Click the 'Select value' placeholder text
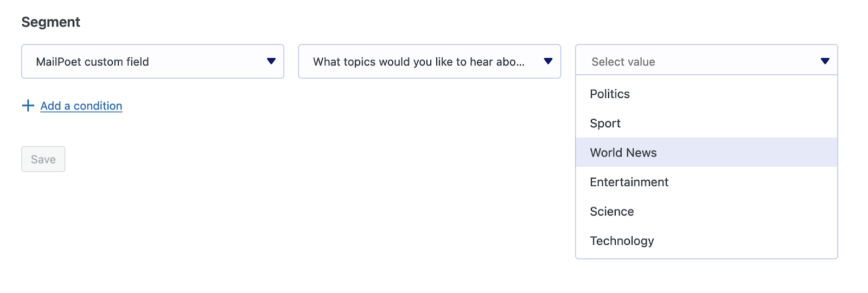This screenshot has width=868, height=293. [623, 62]
